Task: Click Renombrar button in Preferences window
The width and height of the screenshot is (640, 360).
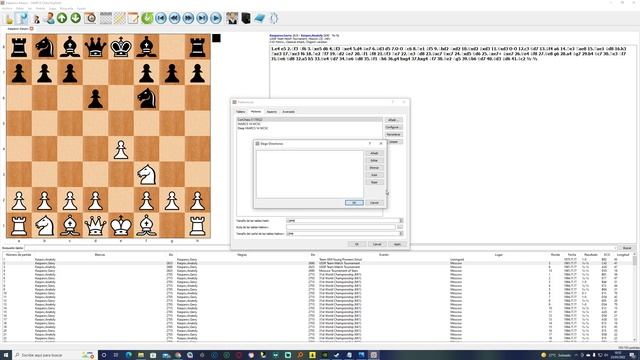Action: 393,134
